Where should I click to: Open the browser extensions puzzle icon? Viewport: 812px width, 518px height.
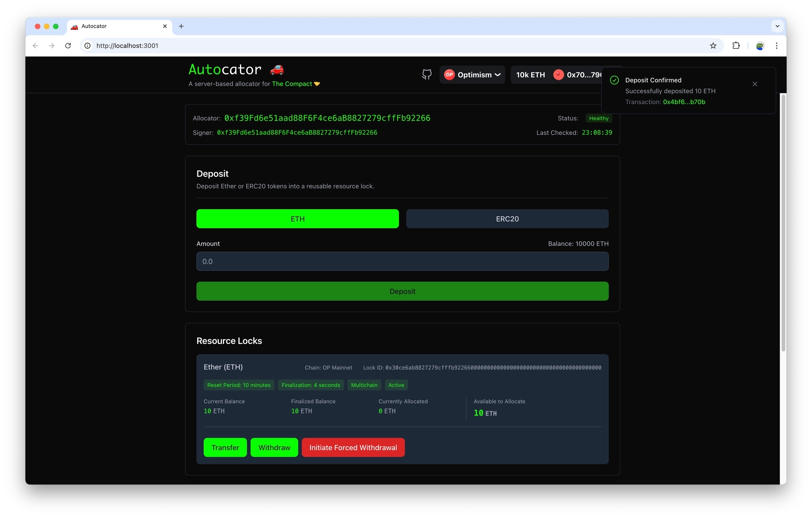tap(736, 46)
